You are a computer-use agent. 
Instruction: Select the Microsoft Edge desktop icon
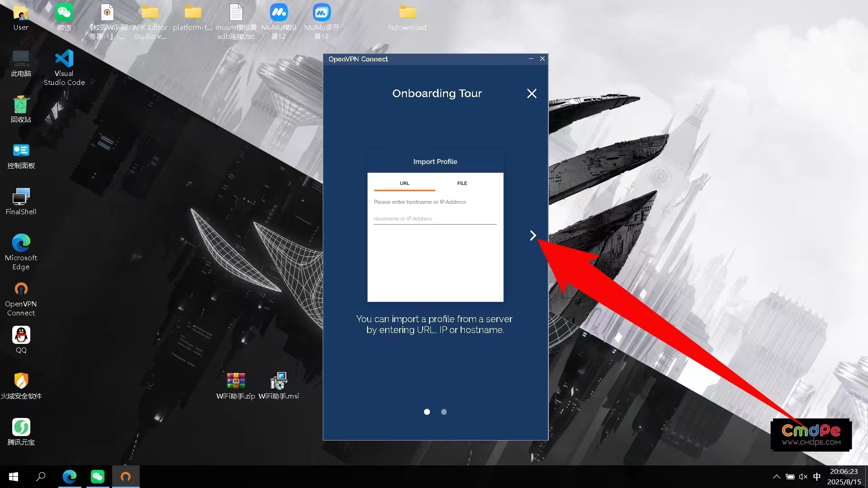click(21, 252)
